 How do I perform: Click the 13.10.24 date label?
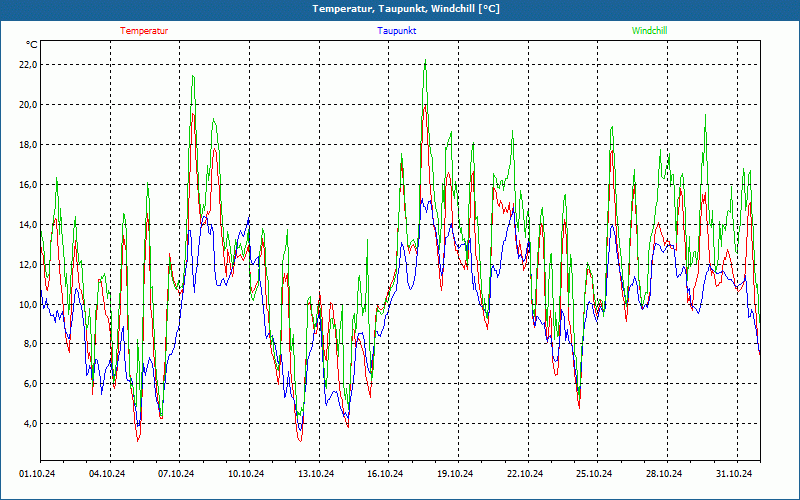(316, 474)
